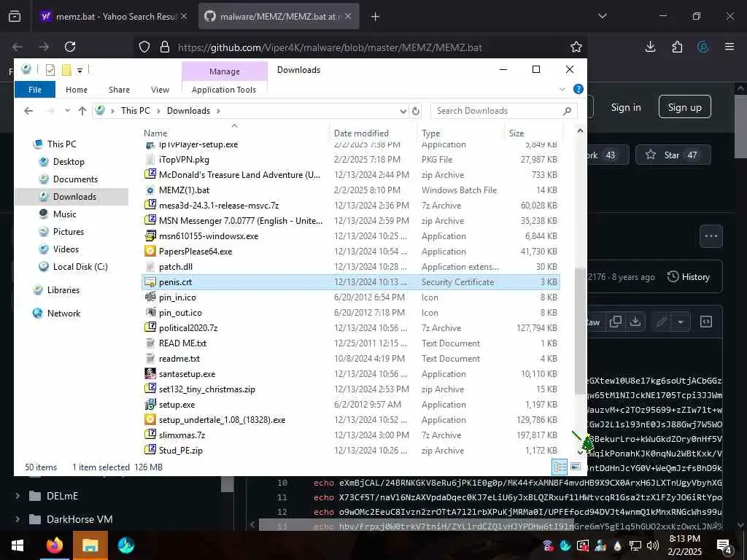The width and height of the screenshot is (747, 560).
Task: Open the browser account profile icon
Action: point(703,47)
